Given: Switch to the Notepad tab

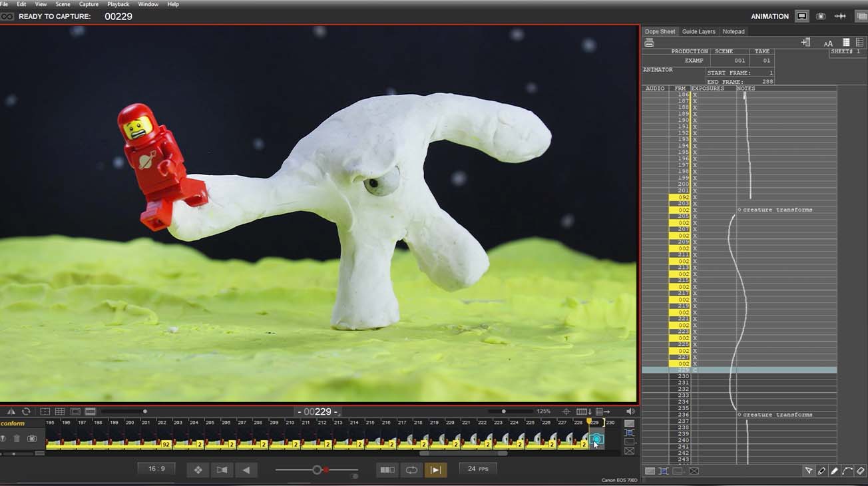Looking at the screenshot, I should 734,31.
